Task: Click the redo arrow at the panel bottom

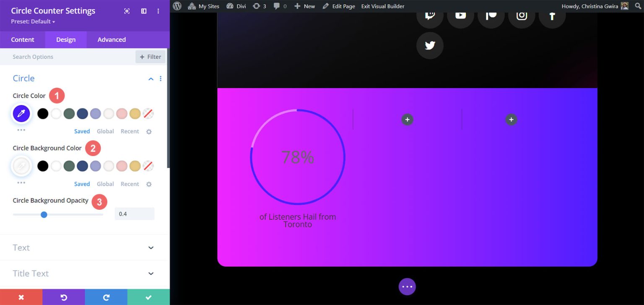Action: [x=106, y=297]
